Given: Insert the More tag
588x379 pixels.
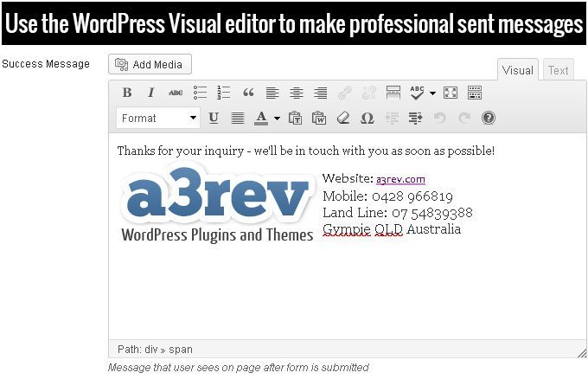Looking at the screenshot, I should point(393,93).
